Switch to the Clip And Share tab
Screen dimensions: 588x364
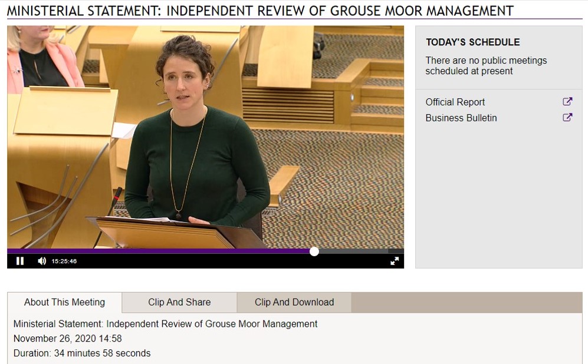179,302
